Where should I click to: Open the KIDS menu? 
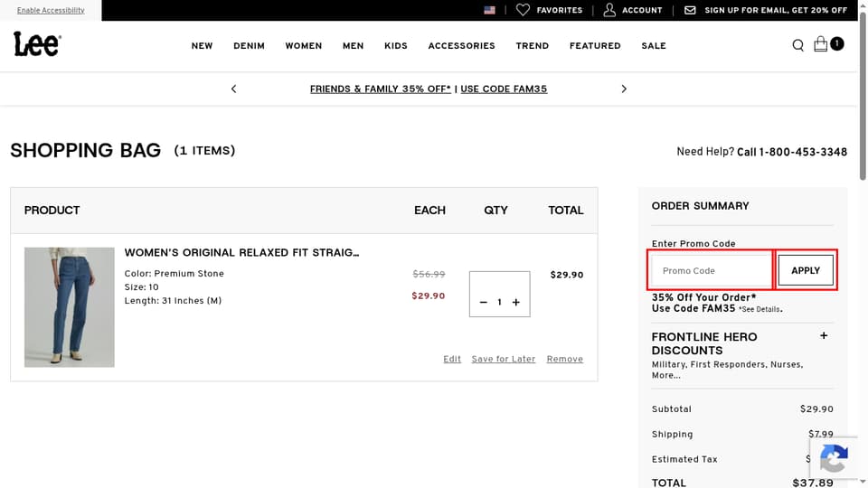[396, 46]
